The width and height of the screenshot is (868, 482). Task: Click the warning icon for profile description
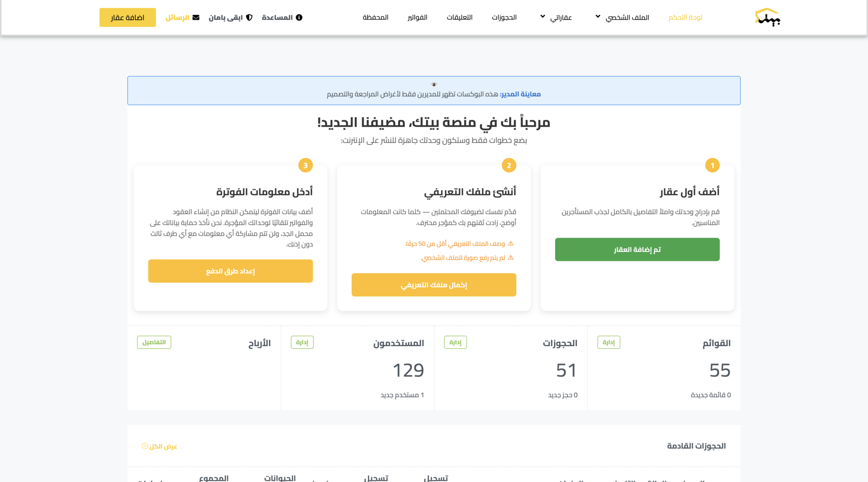point(511,244)
